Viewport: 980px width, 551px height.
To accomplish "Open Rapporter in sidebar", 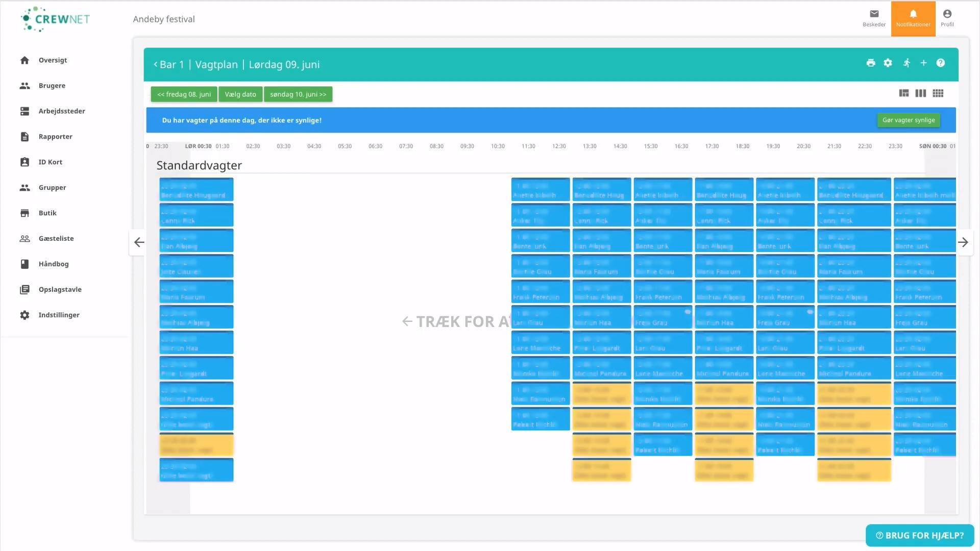I will [55, 137].
